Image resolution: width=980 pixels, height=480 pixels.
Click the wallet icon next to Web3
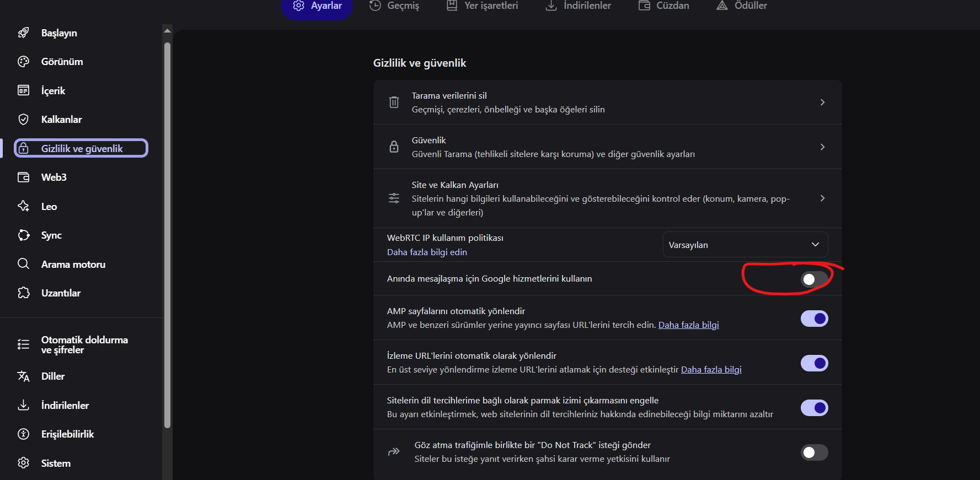(x=23, y=177)
